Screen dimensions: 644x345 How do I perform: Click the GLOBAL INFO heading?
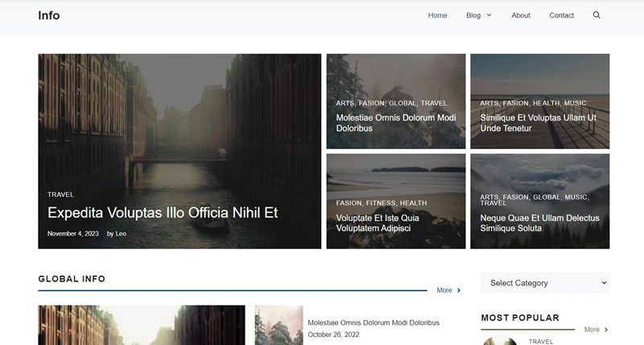tap(72, 279)
